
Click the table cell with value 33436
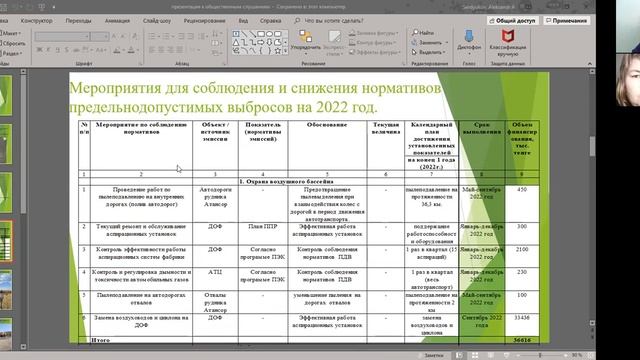point(522,325)
